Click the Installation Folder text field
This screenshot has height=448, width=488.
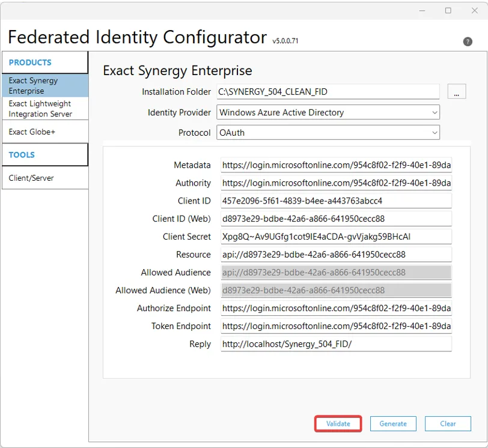pyautogui.click(x=328, y=92)
